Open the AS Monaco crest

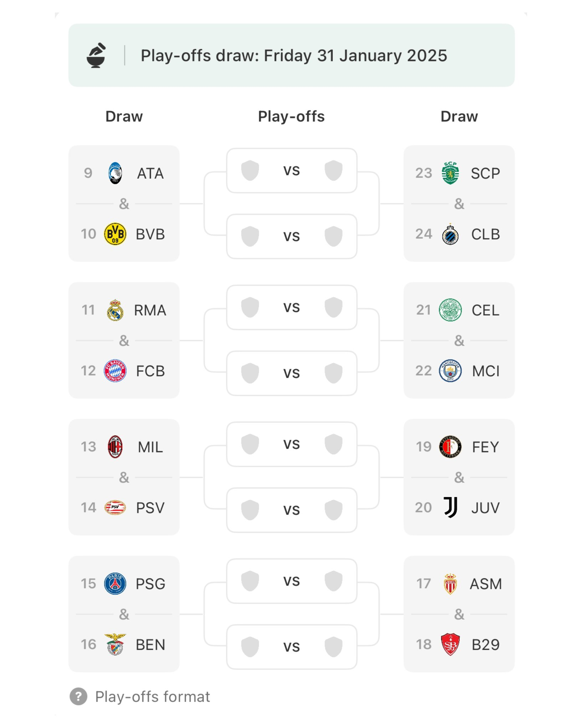(450, 583)
